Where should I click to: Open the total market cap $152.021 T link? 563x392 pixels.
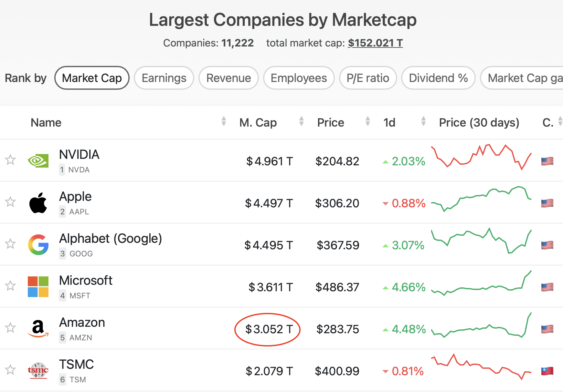click(x=375, y=43)
